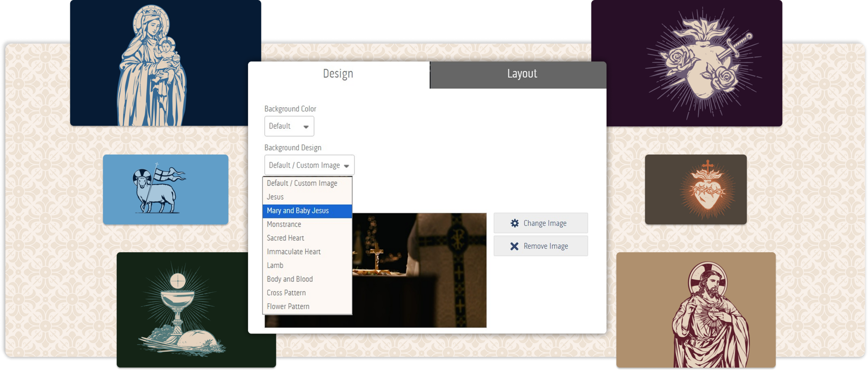Switch to the Layout tab

point(522,74)
